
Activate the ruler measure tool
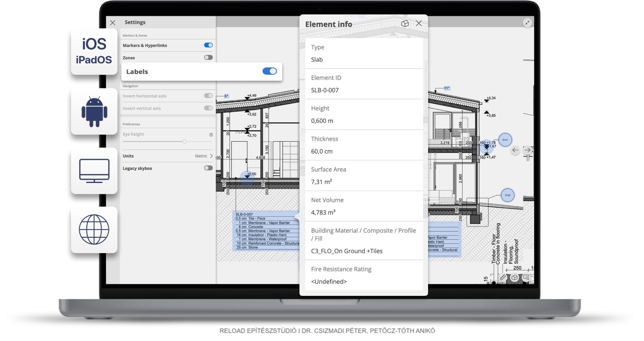point(503,278)
